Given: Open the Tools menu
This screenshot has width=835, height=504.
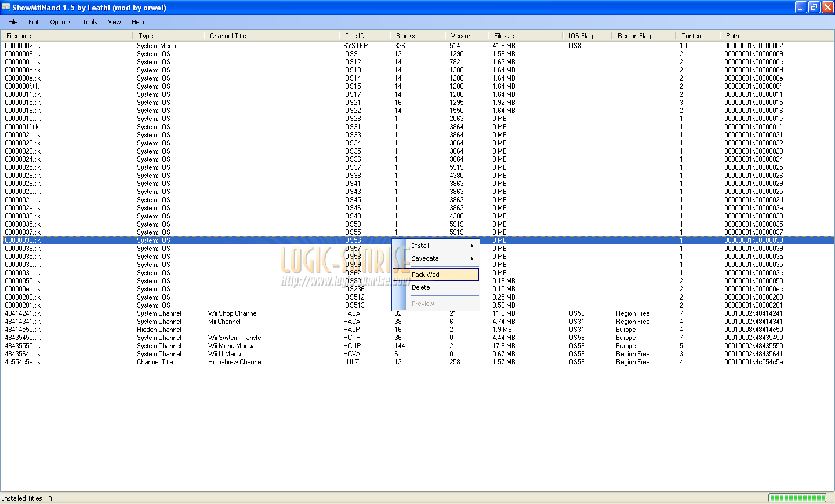Looking at the screenshot, I should point(90,22).
